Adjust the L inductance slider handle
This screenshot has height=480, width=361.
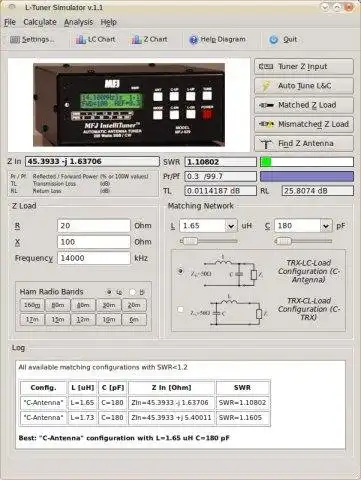pyautogui.click(x=190, y=241)
